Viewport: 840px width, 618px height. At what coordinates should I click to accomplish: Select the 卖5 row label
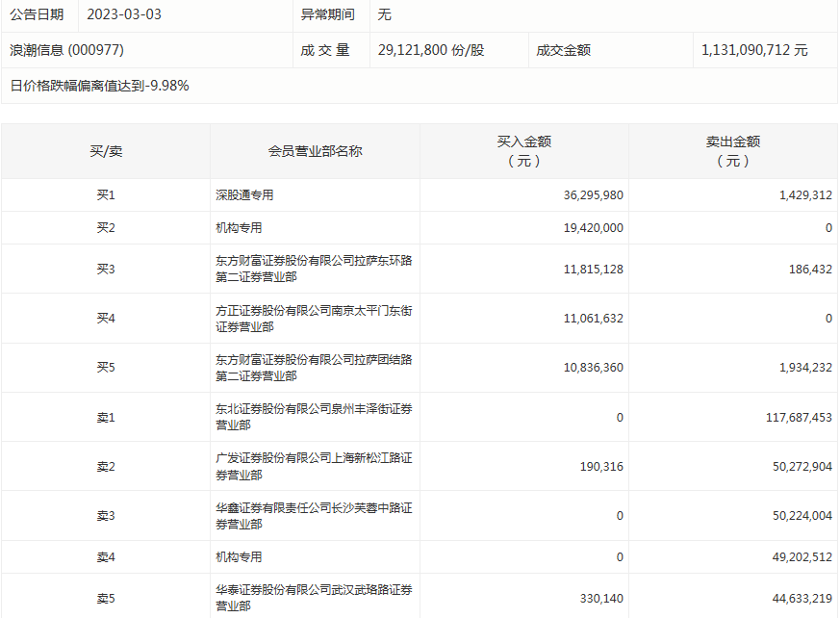(106, 599)
